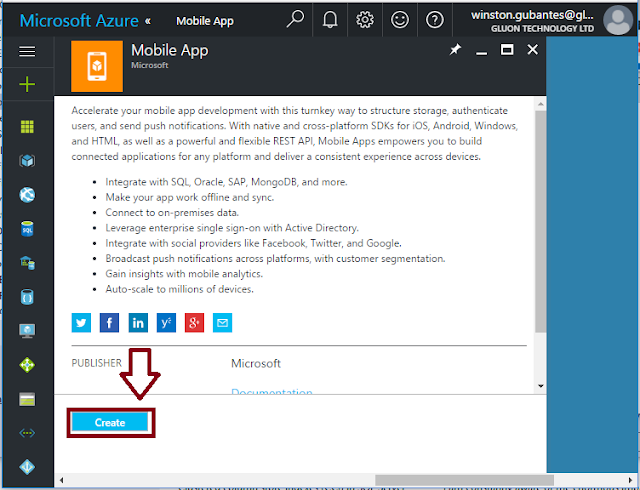Click the PUBLISHER label
The image size is (640, 490).
[x=96, y=363]
